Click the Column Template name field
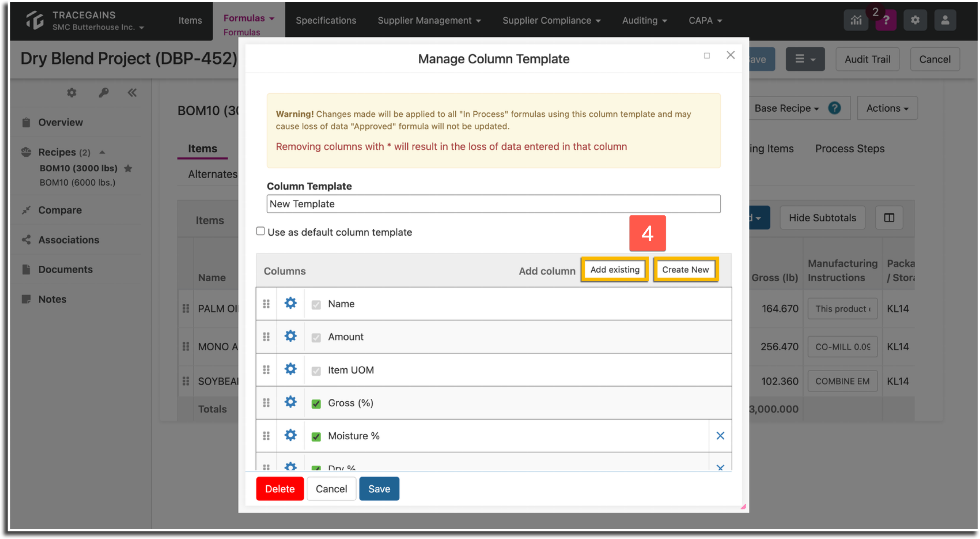The width and height of the screenshot is (980, 539). tap(493, 204)
